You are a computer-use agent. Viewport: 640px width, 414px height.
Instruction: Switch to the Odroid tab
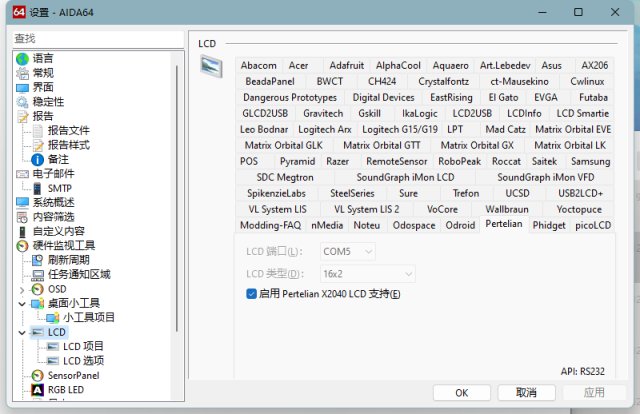(x=460, y=225)
